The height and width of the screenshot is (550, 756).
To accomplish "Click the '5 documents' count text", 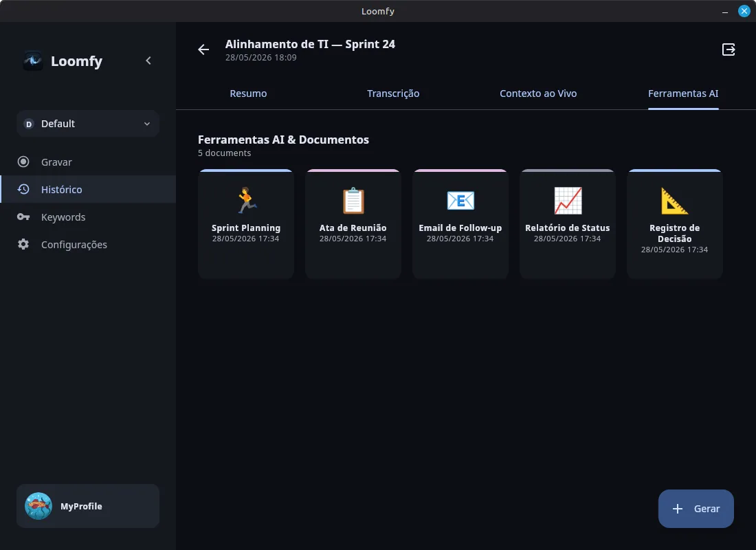I will [x=224, y=153].
